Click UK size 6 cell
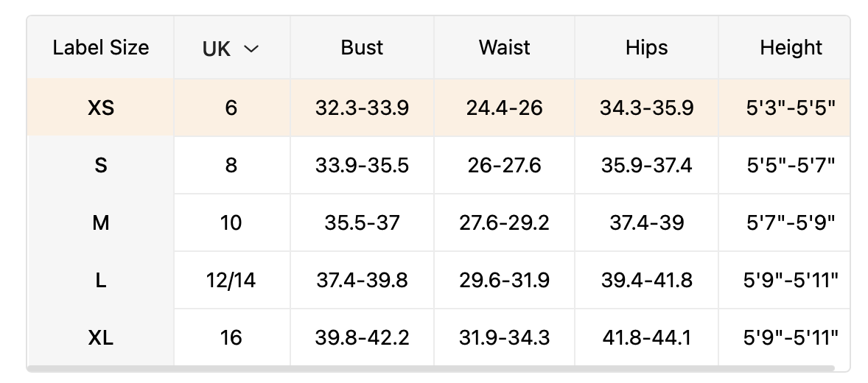The image size is (868, 383). 231,108
